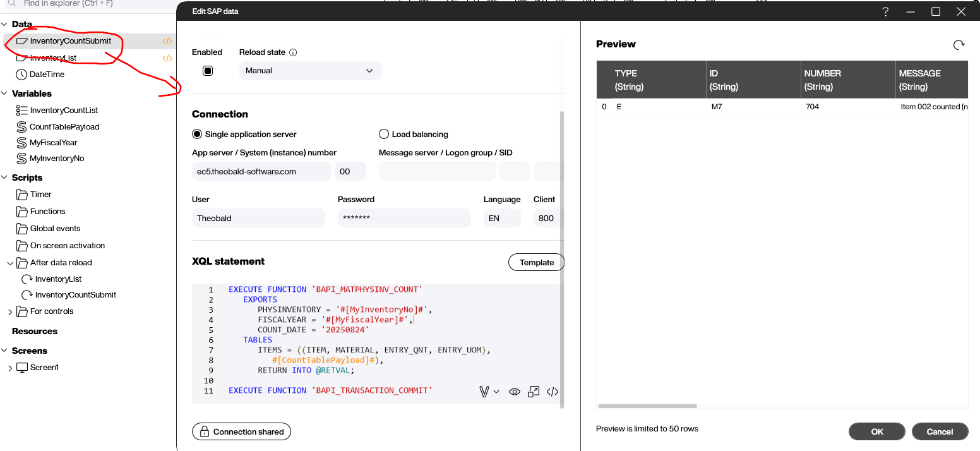Click the Template button
This screenshot has width=980, height=451.
pos(536,263)
